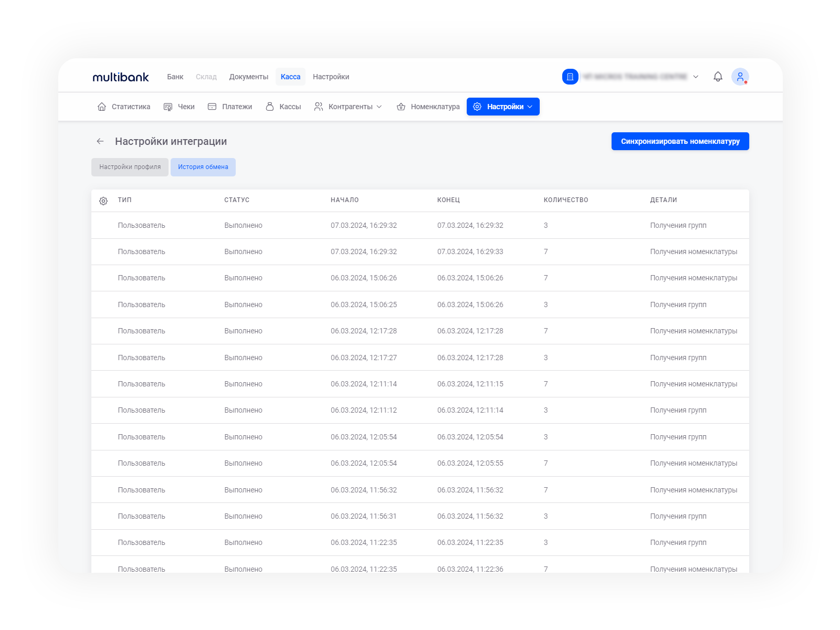The width and height of the screenshot is (840, 630).
Task: Open Документы in the top menu
Action: [248, 77]
